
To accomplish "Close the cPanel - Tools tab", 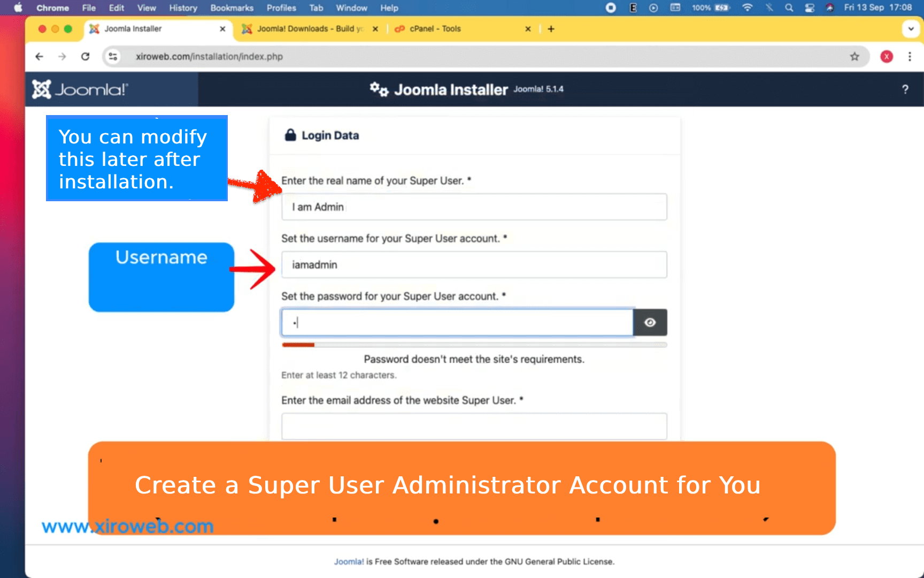I will click(x=528, y=29).
